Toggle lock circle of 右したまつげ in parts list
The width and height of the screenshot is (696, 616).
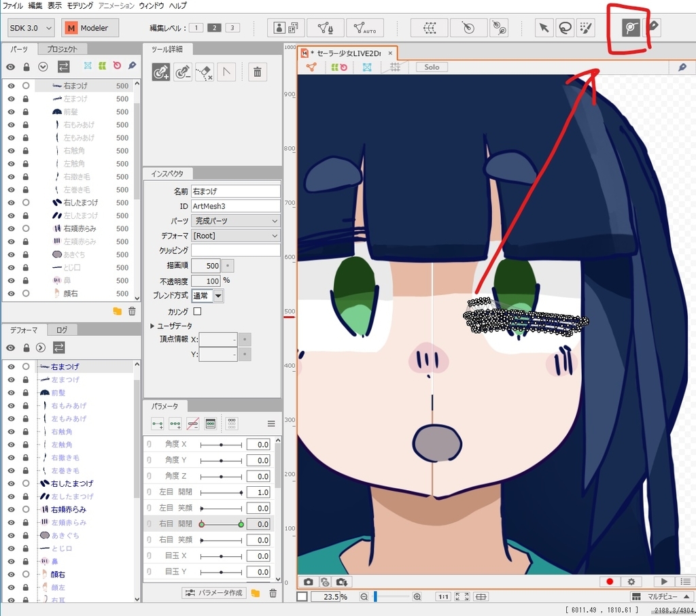(26, 203)
